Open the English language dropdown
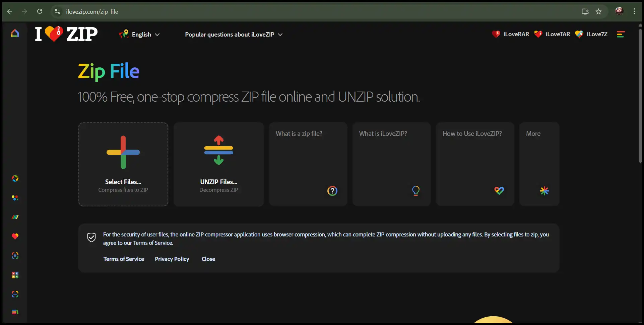Image resolution: width=644 pixels, height=325 pixels. [139, 34]
